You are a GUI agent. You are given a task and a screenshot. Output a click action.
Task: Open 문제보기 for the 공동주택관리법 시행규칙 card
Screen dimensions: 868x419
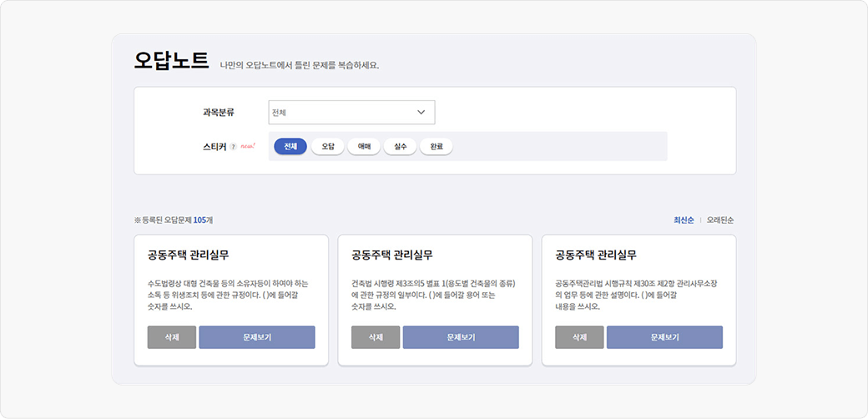[x=664, y=337]
